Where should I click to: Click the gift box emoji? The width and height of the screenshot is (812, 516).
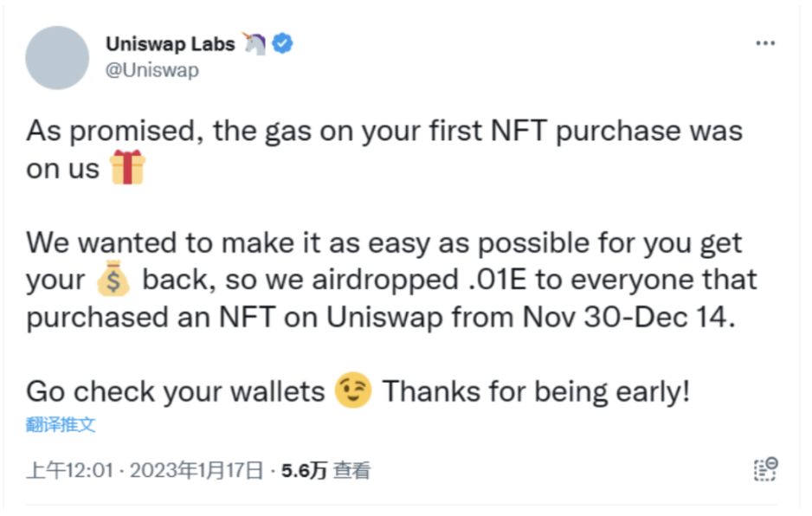(127, 168)
